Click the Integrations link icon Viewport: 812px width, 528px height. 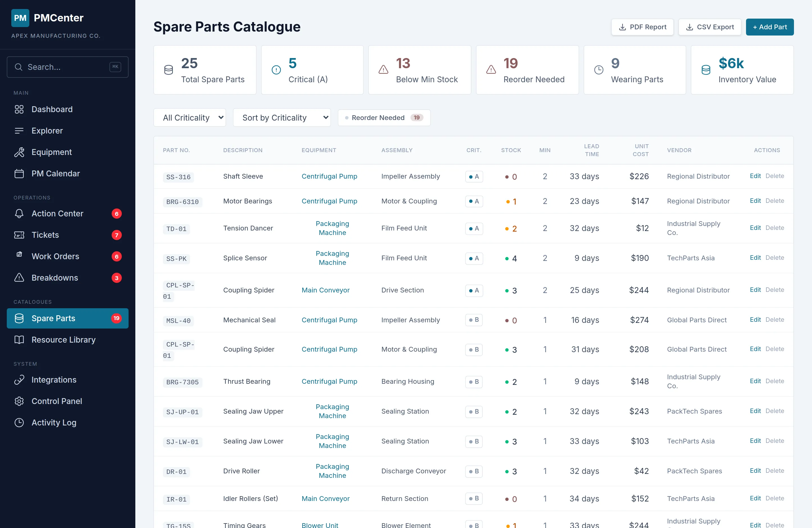pyautogui.click(x=19, y=380)
